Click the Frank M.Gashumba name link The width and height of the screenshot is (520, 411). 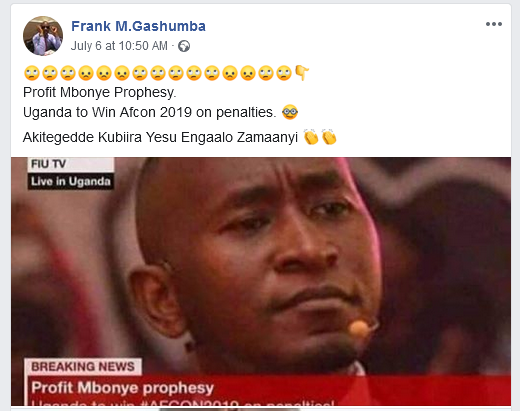click(x=138, y=26)
